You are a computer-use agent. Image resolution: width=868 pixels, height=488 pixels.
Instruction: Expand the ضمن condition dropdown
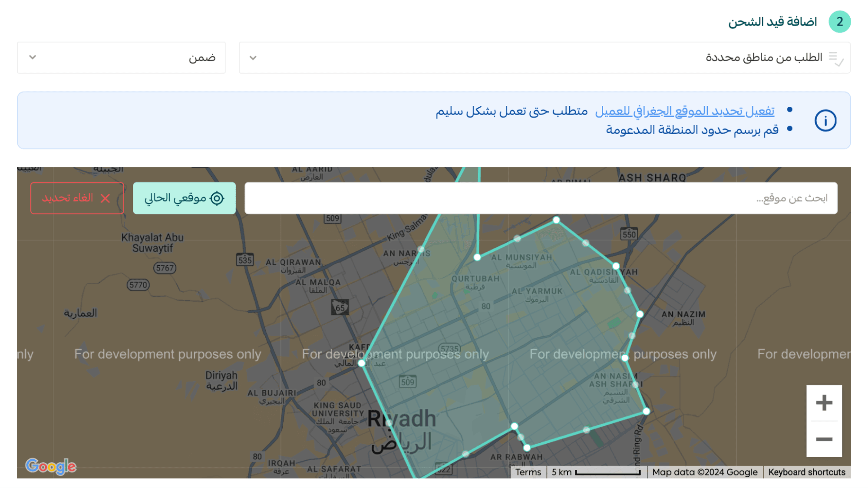click(x=121, y=58)
